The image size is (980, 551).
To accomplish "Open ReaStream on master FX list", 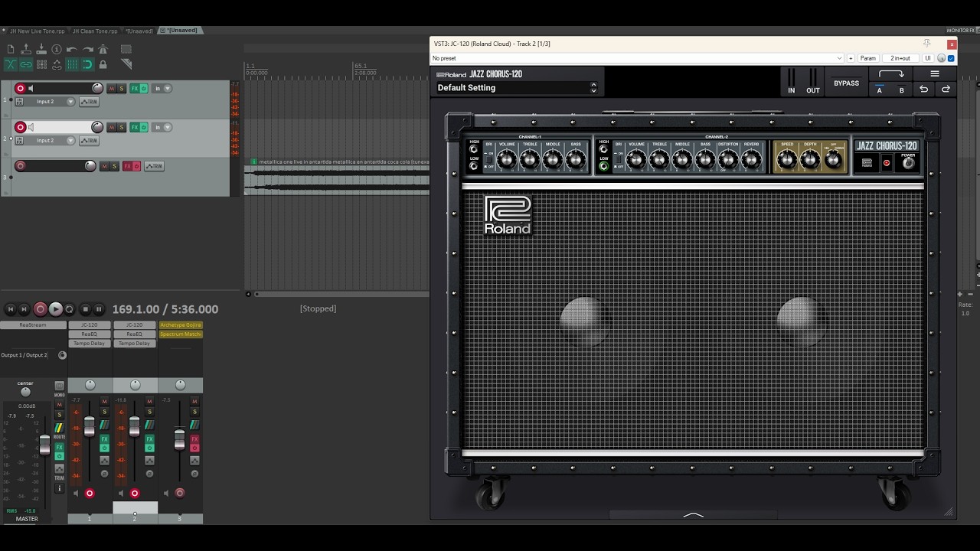I will [33, 325].
